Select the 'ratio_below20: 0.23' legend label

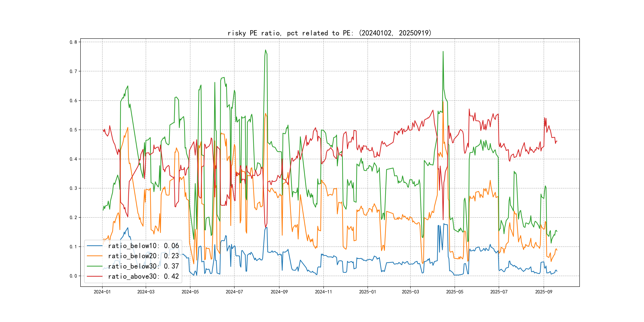144,256
